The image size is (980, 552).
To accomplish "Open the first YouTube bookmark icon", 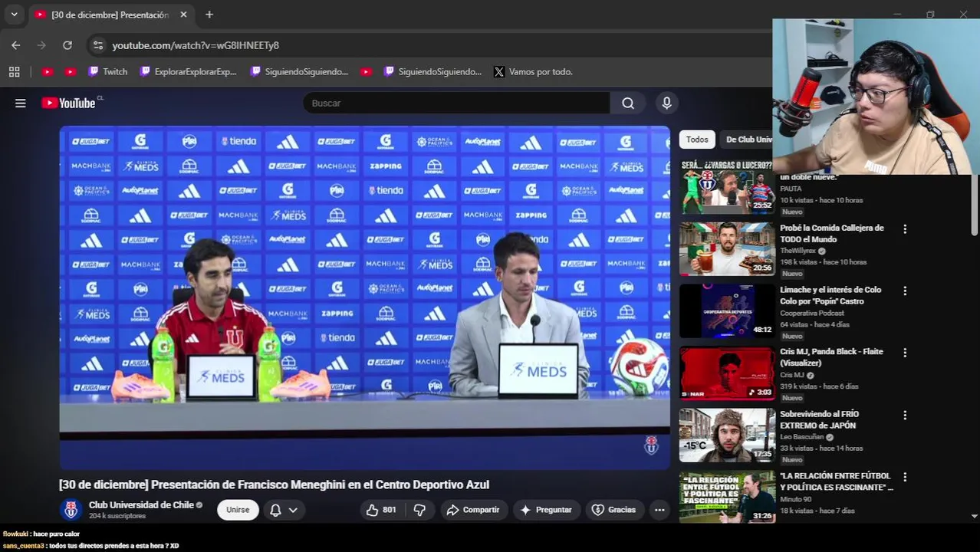I will (47, 71).
